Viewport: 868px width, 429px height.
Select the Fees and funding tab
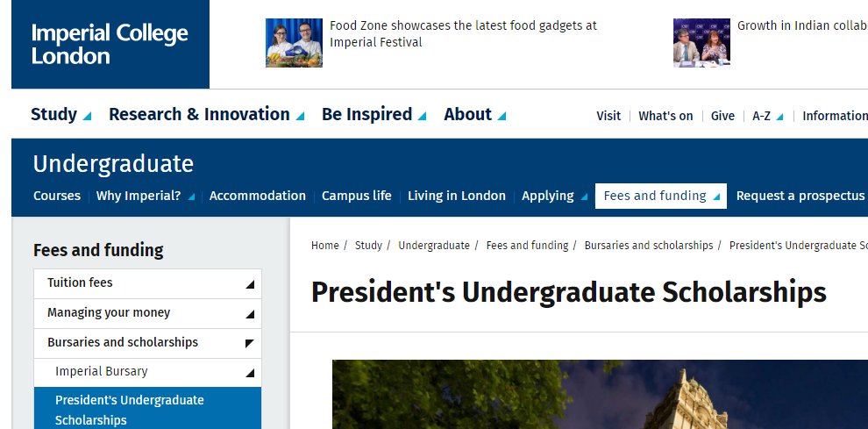[661, 197]
